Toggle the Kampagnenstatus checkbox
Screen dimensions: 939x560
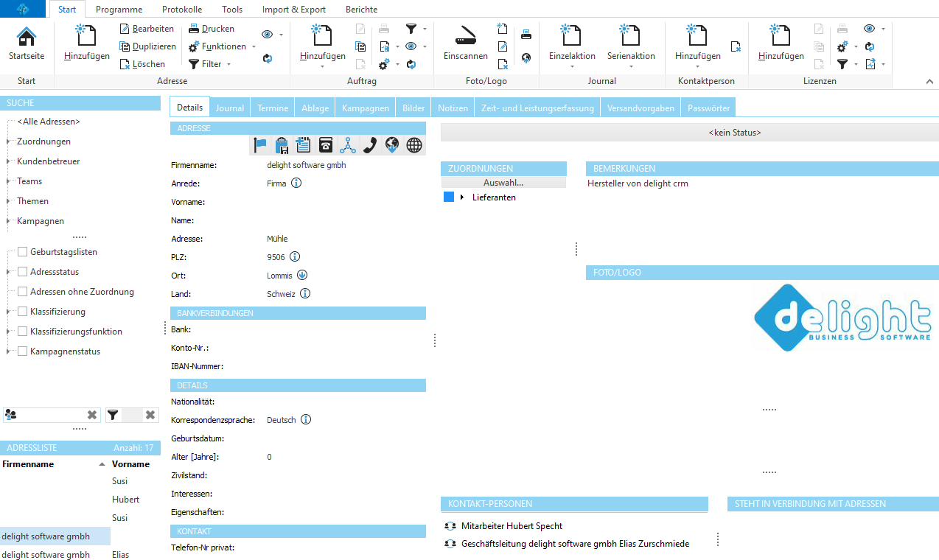click(x=22, y=351)
